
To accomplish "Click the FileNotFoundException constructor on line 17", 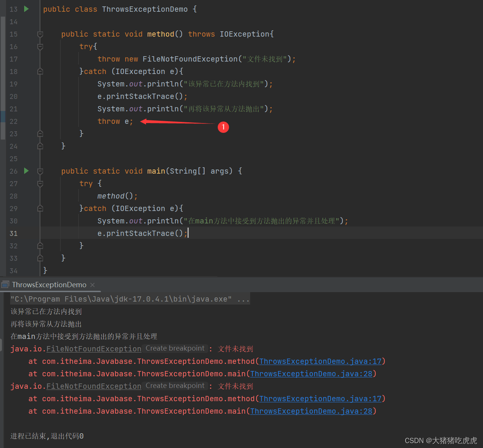I will tap(190, 59).
